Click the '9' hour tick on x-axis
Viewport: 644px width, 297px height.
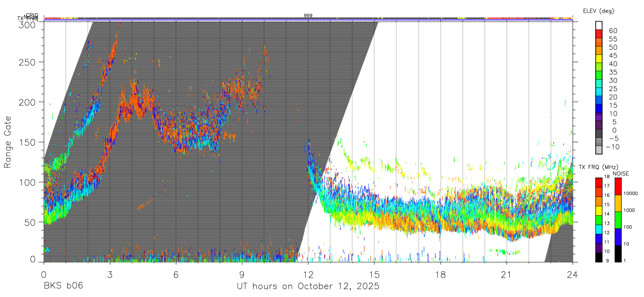tap(242, 274)
